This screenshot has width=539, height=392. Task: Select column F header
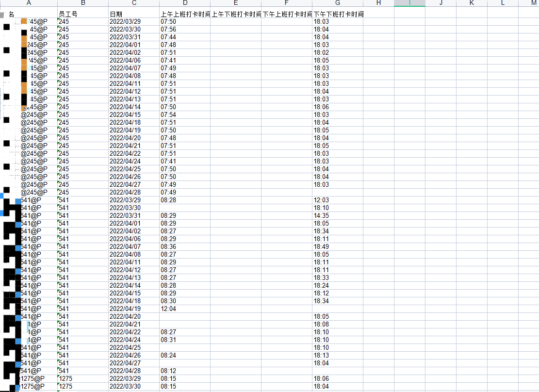point(287,3)
